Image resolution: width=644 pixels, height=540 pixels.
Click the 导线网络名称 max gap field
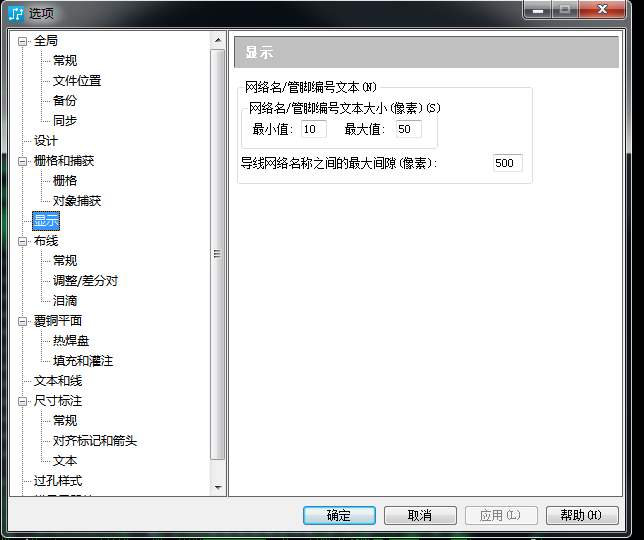coord(508,163)
